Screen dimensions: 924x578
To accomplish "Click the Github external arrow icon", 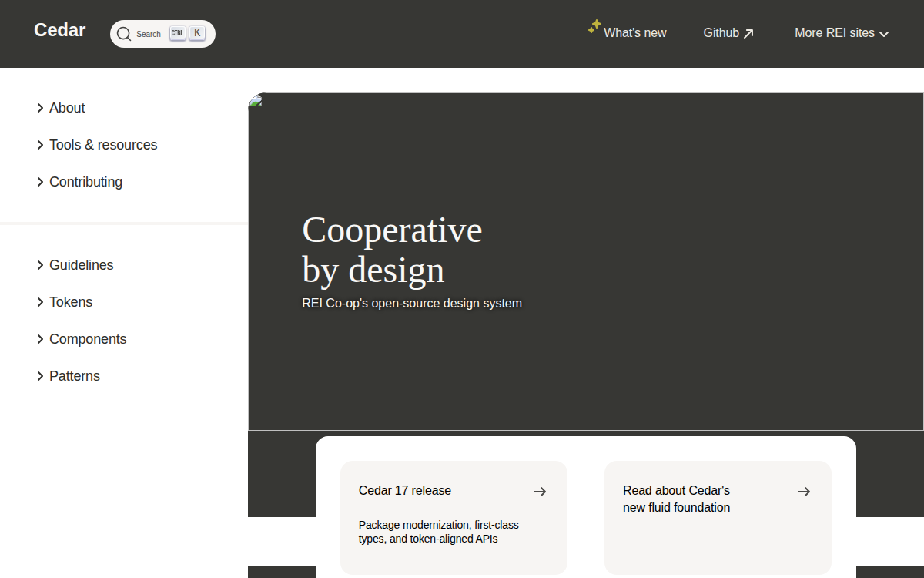I will [x=748, y=34].
